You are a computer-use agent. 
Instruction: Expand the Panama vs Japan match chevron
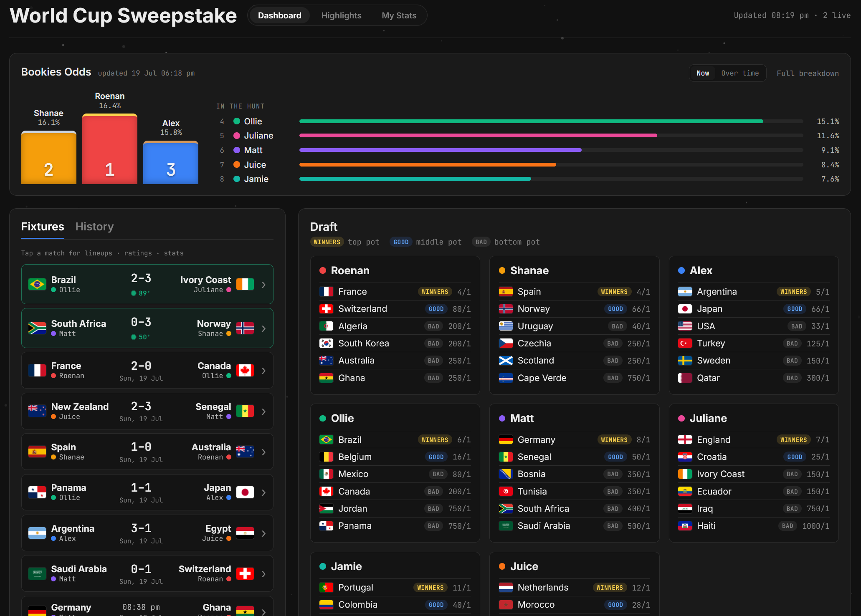tap(263, 493)
